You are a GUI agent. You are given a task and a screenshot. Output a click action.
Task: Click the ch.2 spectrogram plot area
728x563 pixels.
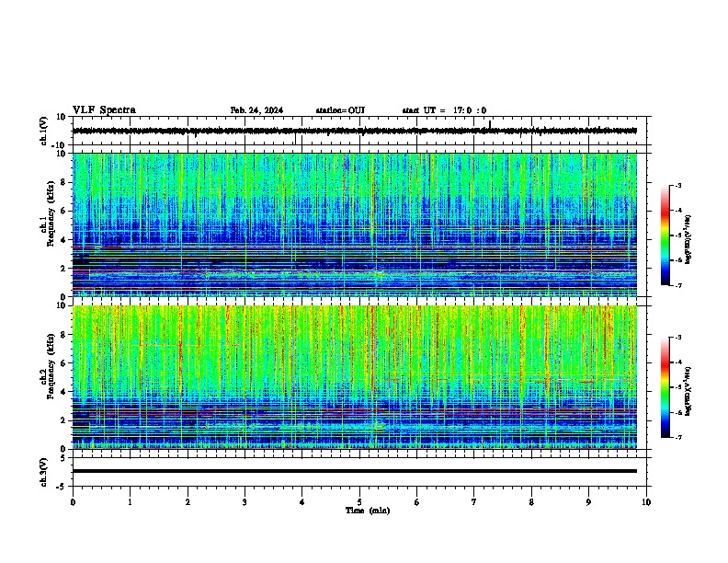(x=355, y=377)
